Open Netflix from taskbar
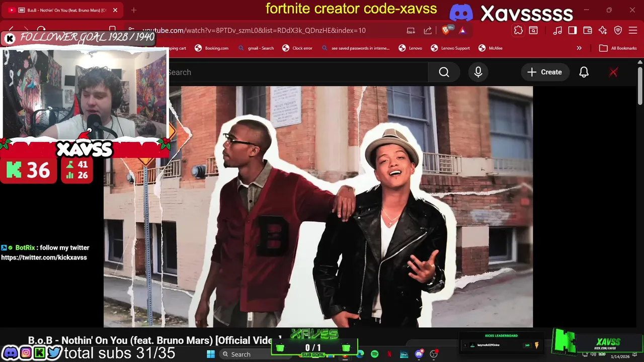Screen dimensions: 644x362 389,354
